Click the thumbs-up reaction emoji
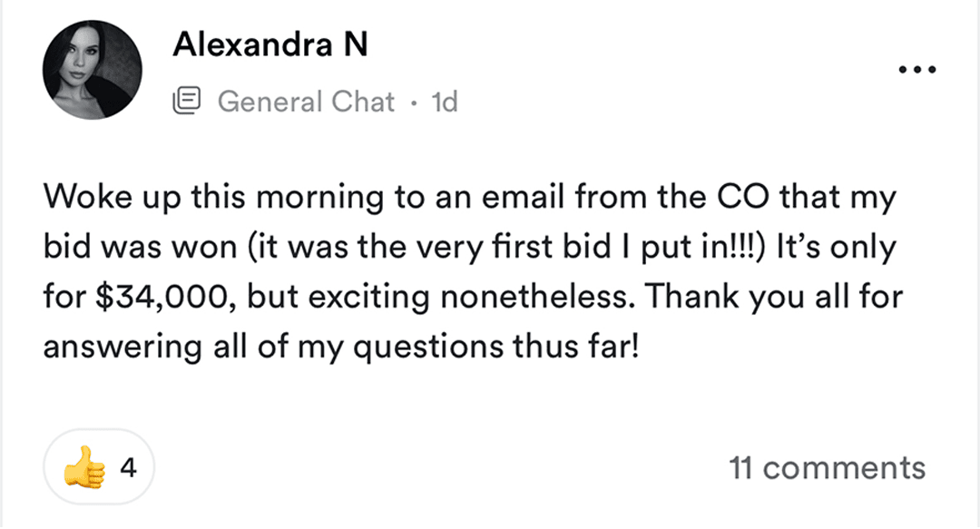This screenshot has width=980, height=529. (x=81, y=468)
